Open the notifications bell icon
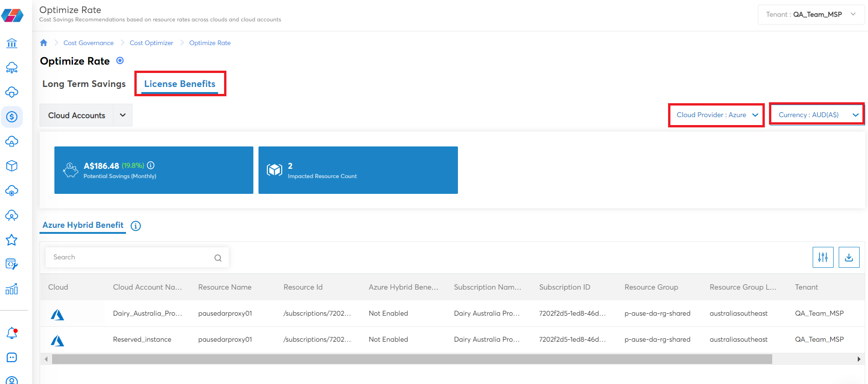This screenshot has height=384, width=868. 12,333
